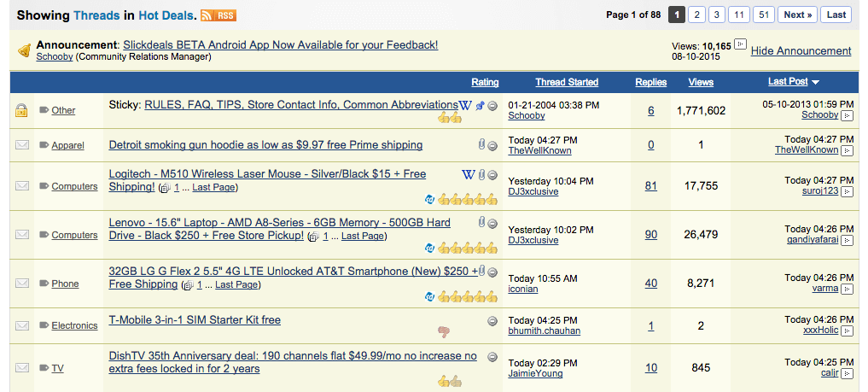Click paperclip attachment icon on LG G Flex thread
The image size is (868, 392).
[x=481, y=272]
